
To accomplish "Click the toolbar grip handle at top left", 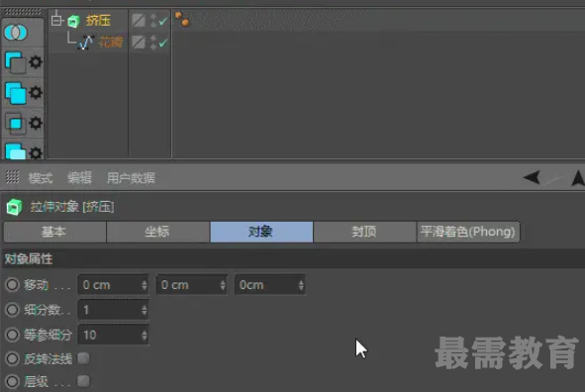I will point(23,12).
